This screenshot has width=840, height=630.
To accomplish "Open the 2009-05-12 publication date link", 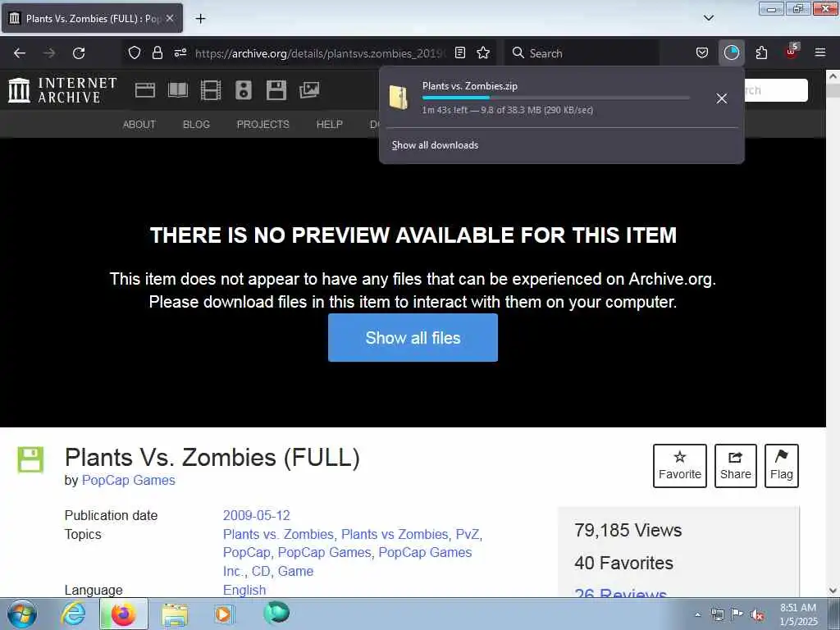I will coord(257,515).
